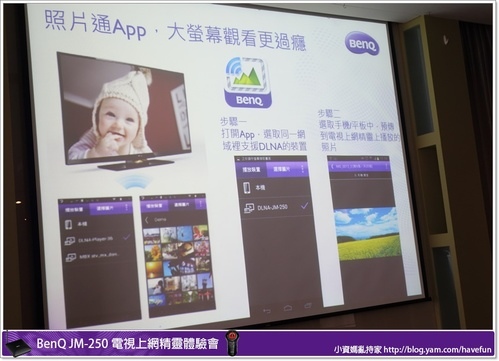Click the remote control icon in the banner

pos(232,343)
